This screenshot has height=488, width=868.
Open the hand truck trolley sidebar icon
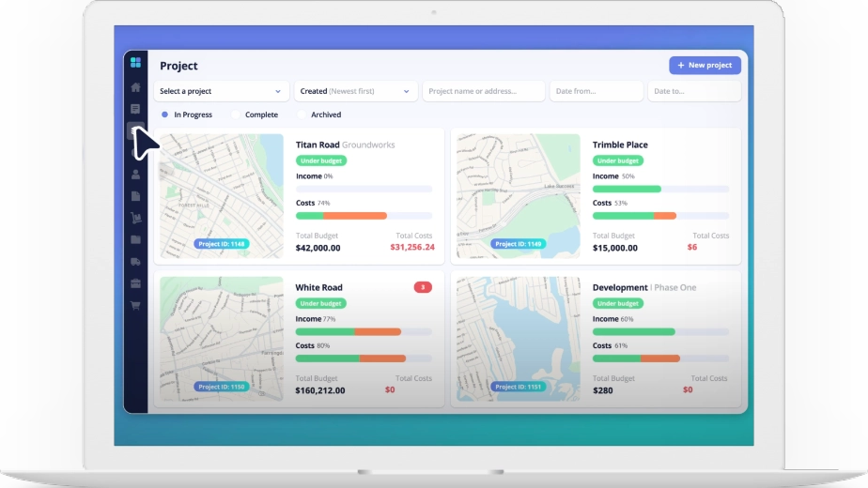(x=135, y=218)
